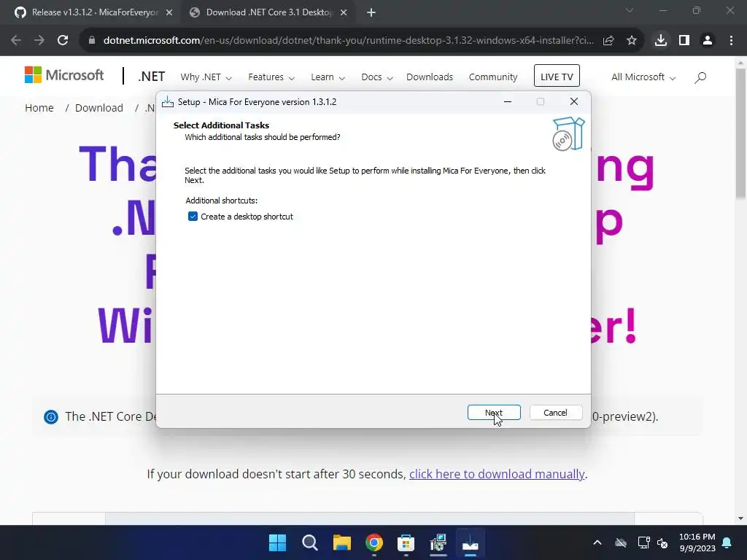Image resolution: width=747 pixels, height=560 pixels.
Task: Open the network tray icon
Action: click(643, 542)
